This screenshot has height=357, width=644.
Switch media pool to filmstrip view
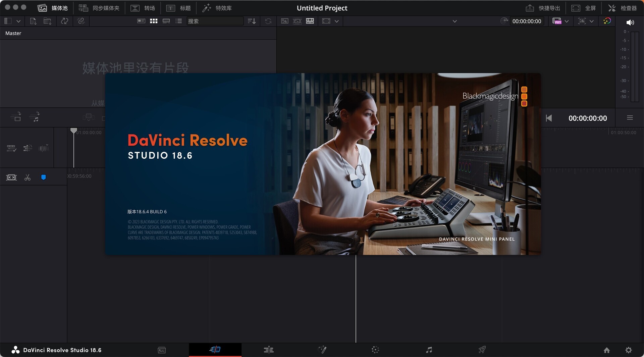166,21
